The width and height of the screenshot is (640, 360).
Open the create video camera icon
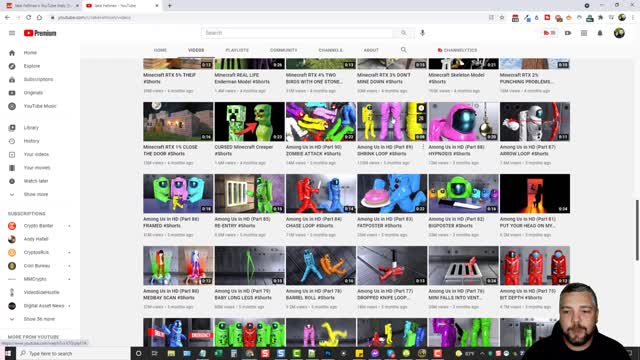(568, 33)
